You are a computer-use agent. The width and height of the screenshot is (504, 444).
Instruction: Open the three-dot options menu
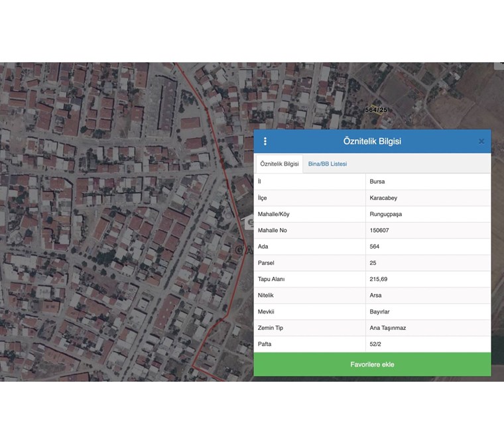tap(265, 141)
